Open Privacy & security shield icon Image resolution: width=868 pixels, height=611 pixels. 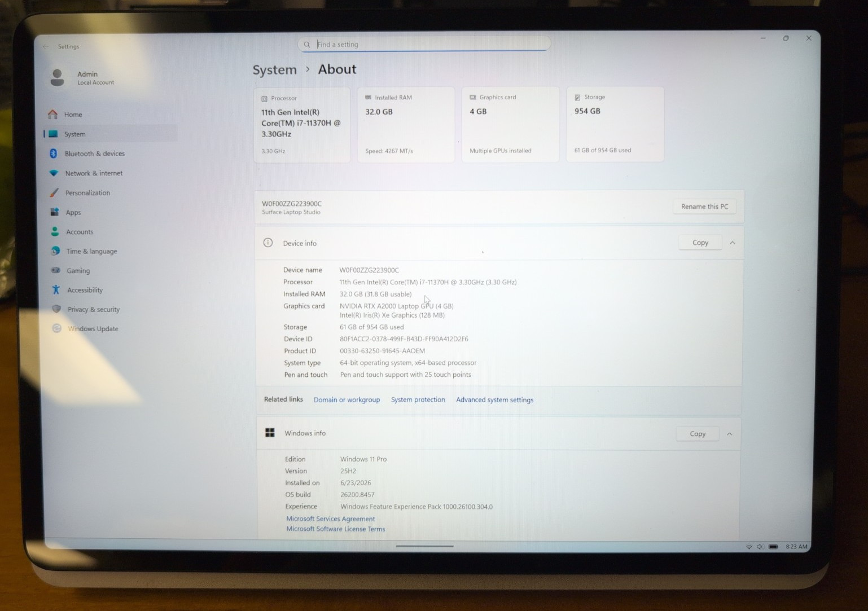(x=56, y=309)
